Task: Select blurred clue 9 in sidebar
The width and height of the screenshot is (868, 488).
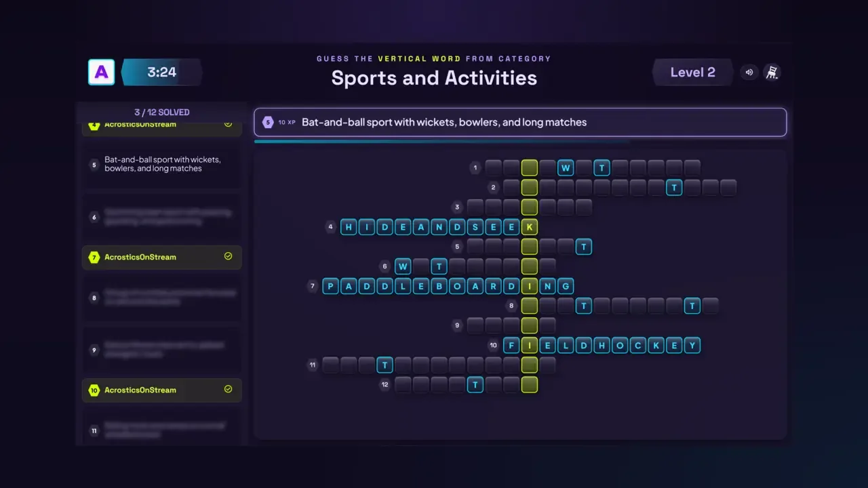Action: click(x=162, y=350)
